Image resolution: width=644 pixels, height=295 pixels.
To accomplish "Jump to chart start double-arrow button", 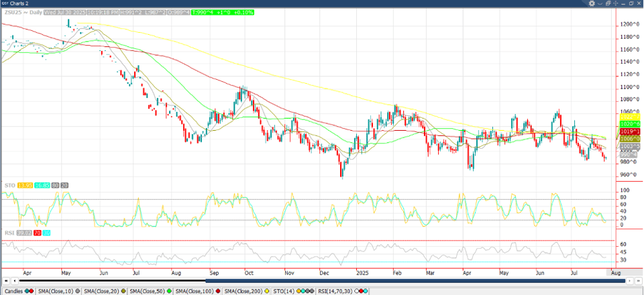I will pyautogui.click(x=5, y=281).
